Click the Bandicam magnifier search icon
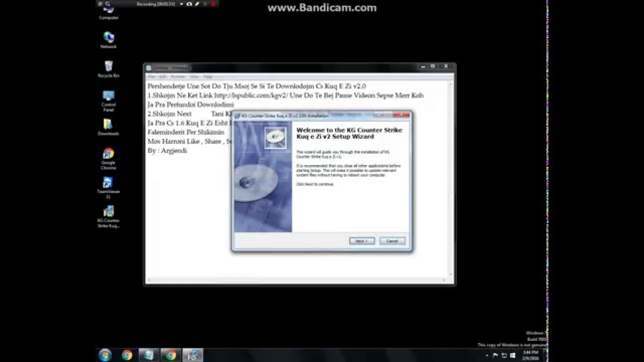This screenshot has width=644, height=362. click(108, 4)
